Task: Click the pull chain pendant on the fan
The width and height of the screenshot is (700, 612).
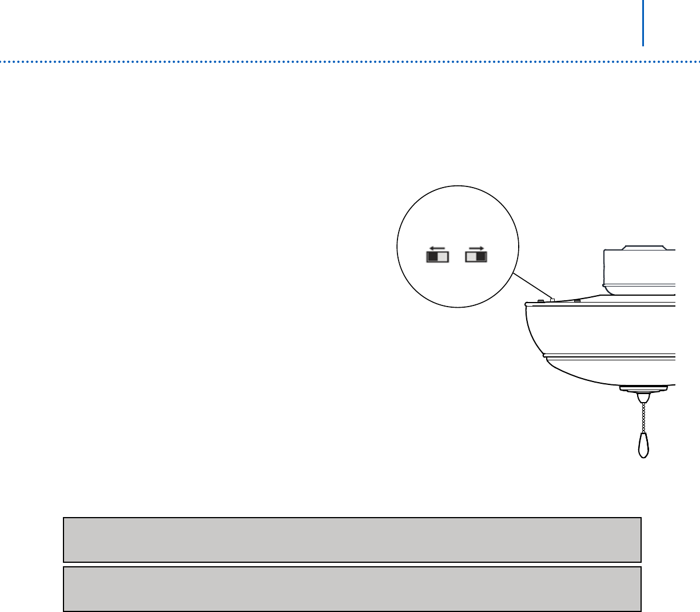Action: [643, 447]
